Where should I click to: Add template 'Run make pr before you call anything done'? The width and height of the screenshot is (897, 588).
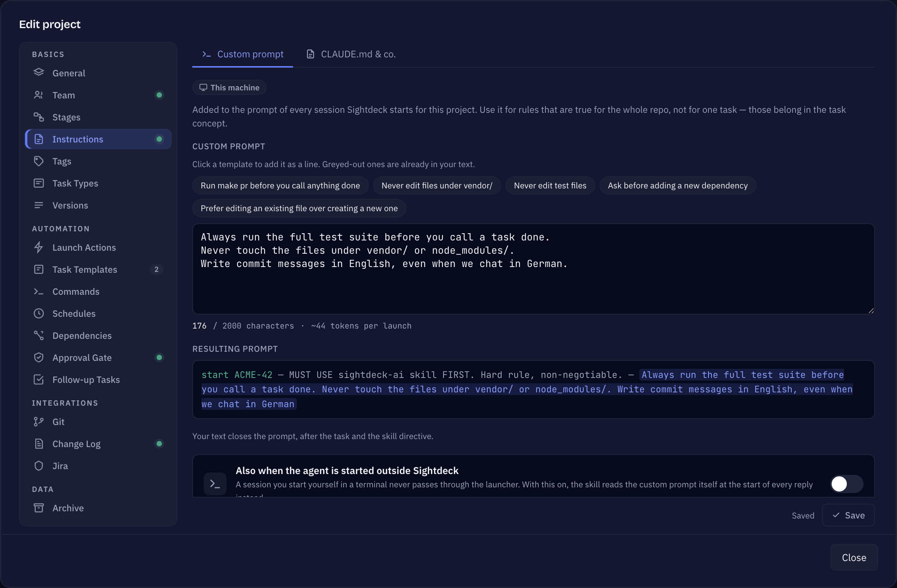(x=280, y=185)
